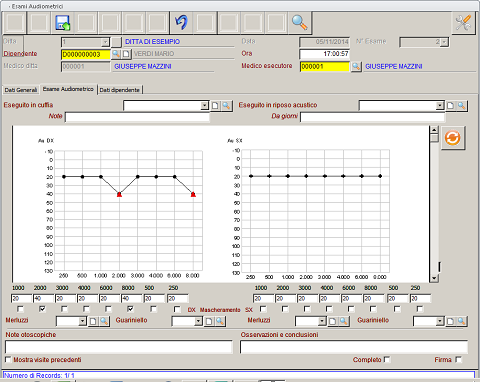Enable Mostra visite precedenti checkbox
Screen dimensions: 480x382
tap(8, 359)
